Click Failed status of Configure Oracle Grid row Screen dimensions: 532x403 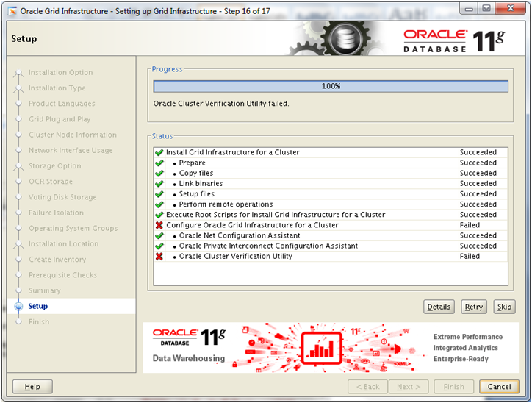[470, 225]
